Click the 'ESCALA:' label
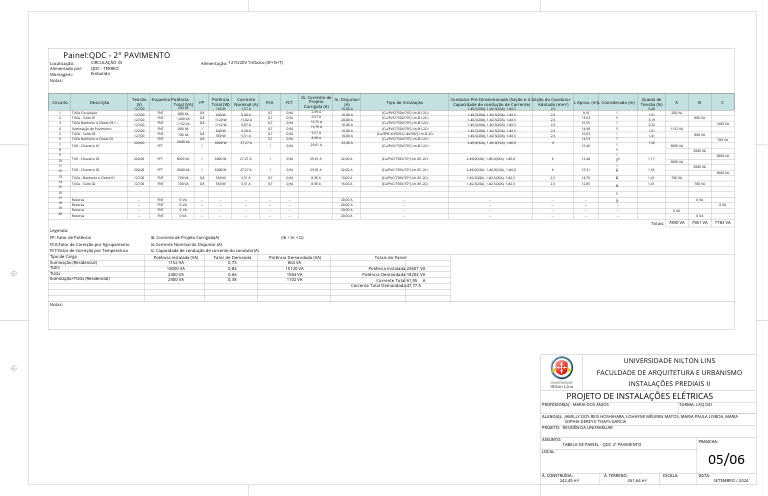The width and height of the screenshot is (768, 496). coord(670,475)
